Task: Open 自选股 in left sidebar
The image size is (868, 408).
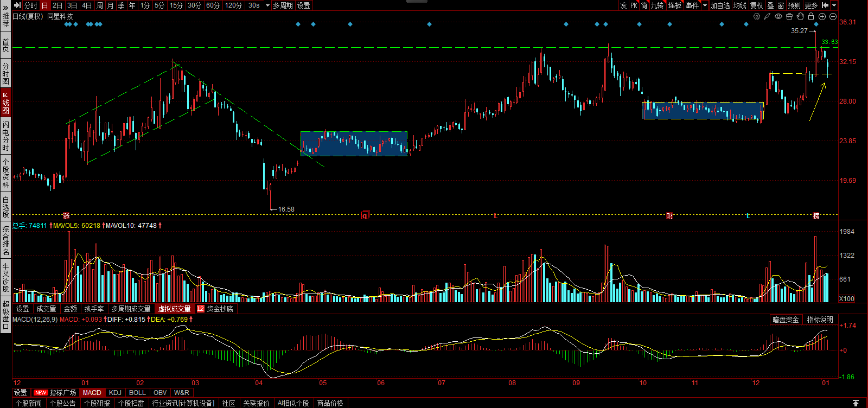Action: tap(5, 207)
